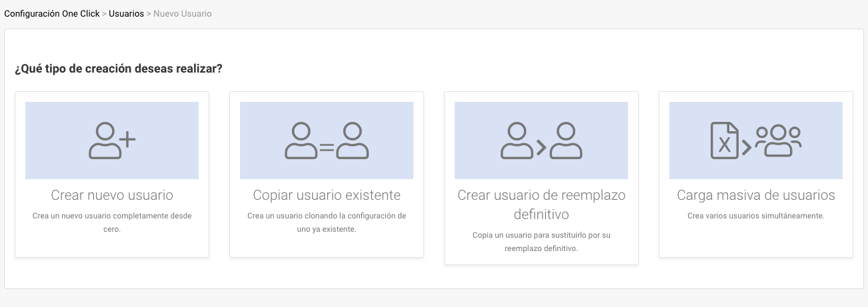Click the 'Nuevo Usuario' breadcrumb text

(182, 13)
